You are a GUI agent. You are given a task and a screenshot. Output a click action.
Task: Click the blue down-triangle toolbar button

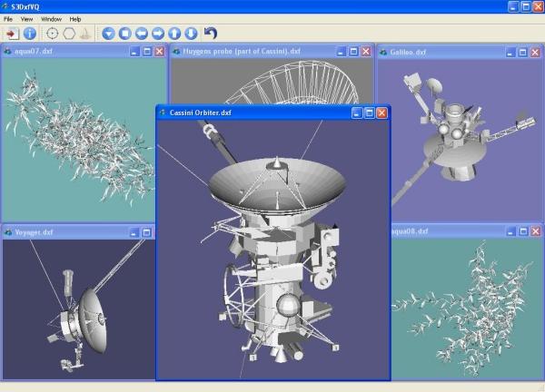coord(108,34)
